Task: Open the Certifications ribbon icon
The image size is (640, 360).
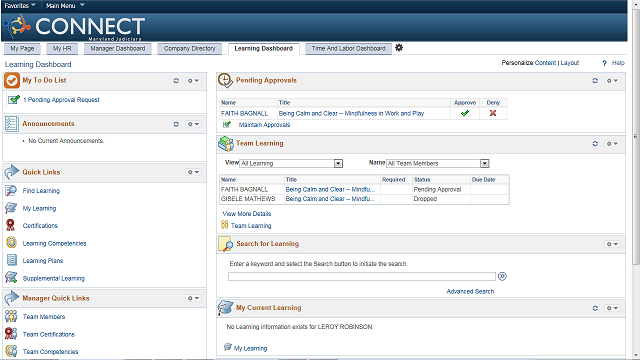Action: point(11,225)
